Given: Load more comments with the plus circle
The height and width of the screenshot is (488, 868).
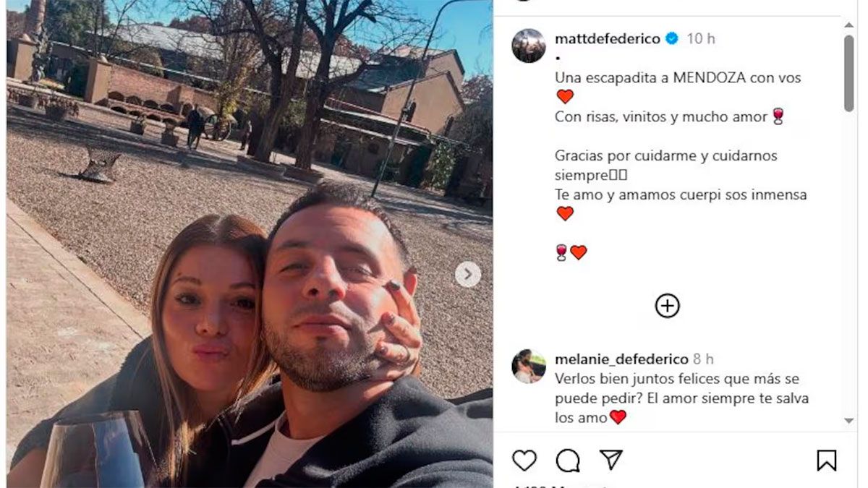Looking at the screenshot, I should [667, 306].
